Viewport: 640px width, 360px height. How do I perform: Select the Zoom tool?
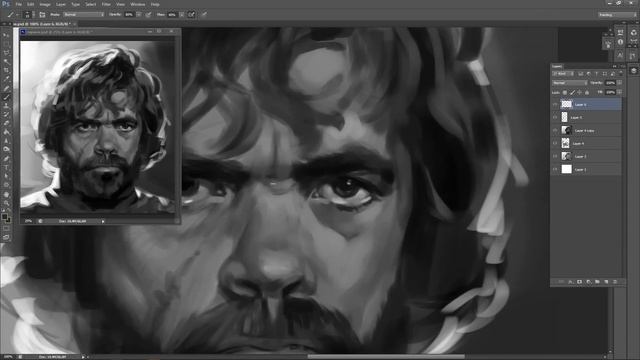pyautogui.click(x=7, y=203)
